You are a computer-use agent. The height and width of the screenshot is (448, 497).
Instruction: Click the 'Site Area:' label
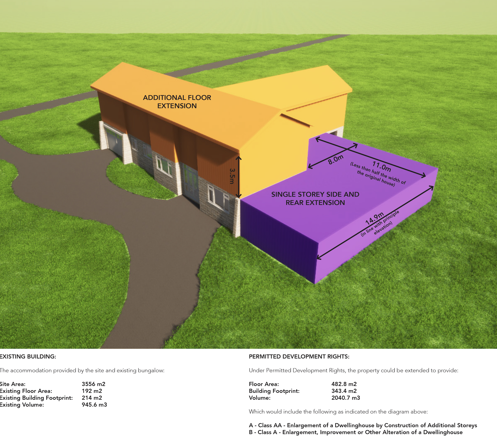coord(13,384)
